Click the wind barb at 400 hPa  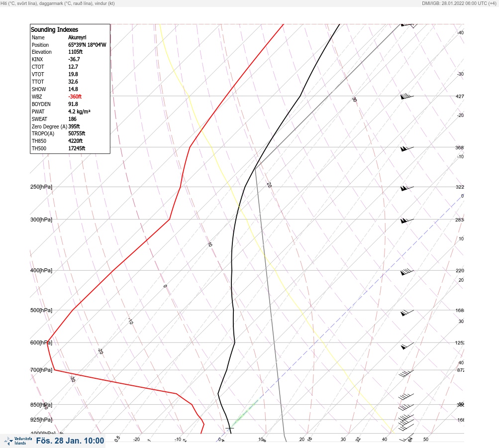point(407,272)
